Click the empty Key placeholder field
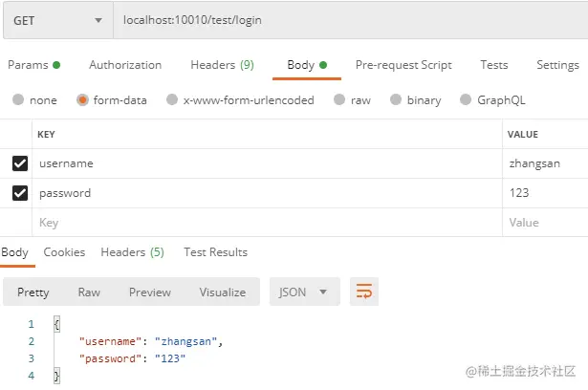This screenshot has width=588, height=390. 267,223
